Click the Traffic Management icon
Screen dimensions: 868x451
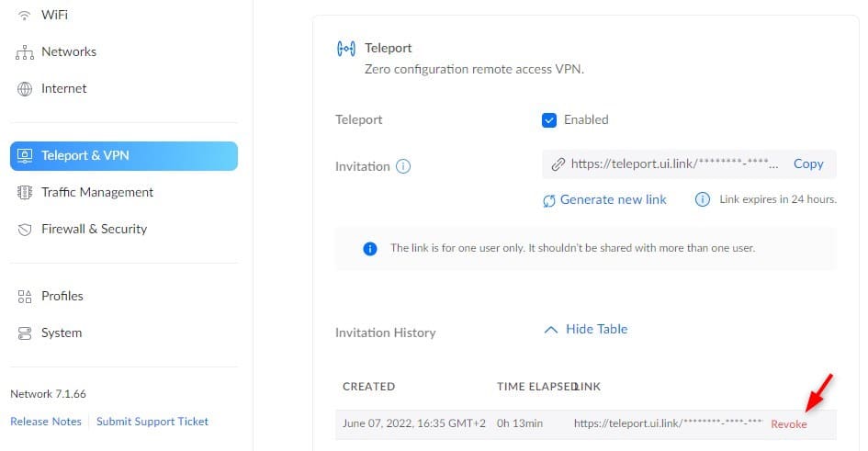pos(25,192)
